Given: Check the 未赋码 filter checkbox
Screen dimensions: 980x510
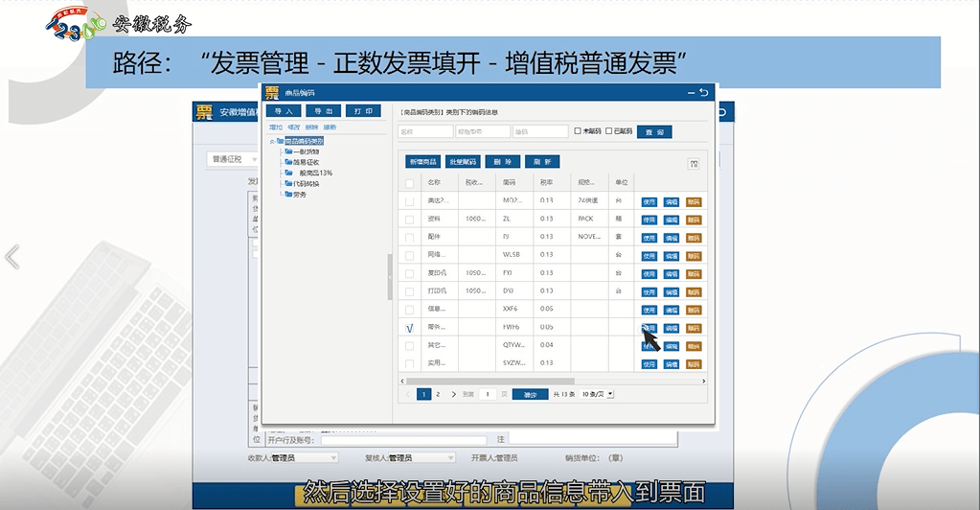Looking at the screenshot, I should [577, 131].
